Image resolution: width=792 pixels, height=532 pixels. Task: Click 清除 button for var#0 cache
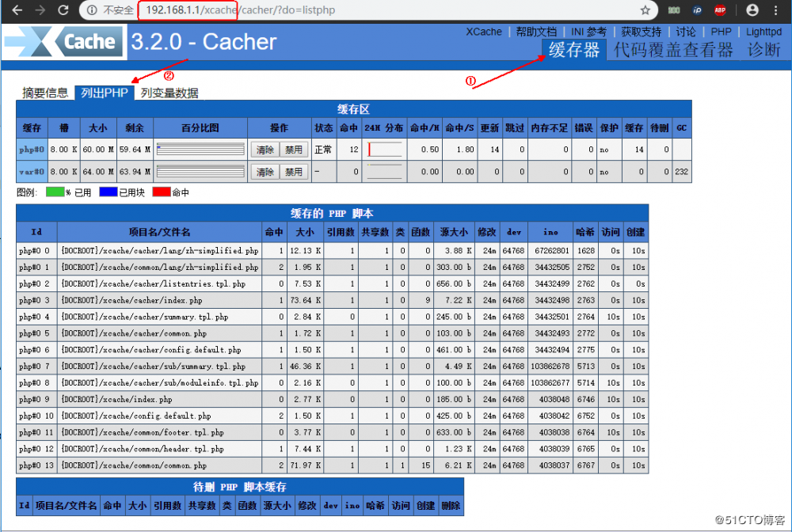[265, 172]
